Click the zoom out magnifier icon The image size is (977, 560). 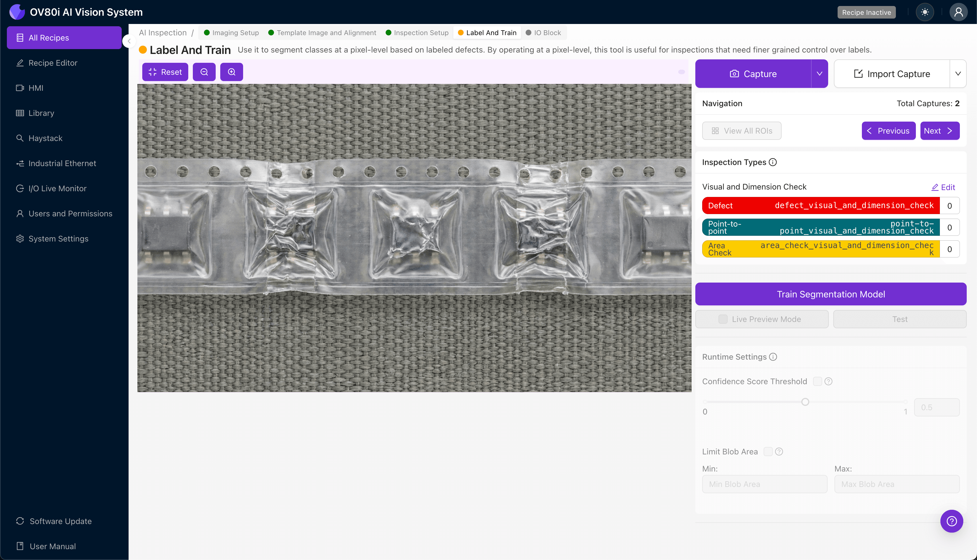[204, 72]
